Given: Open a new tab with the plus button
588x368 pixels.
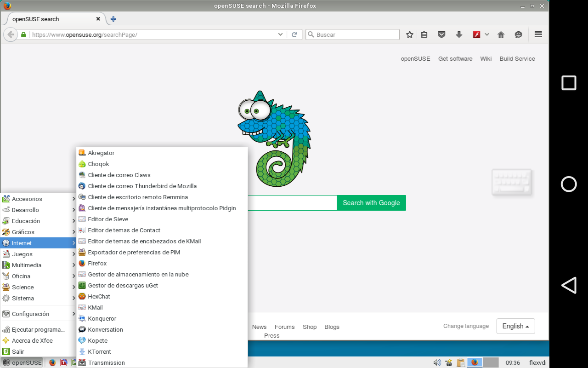Looking at the screenshot, I should [x=113, y=19].
